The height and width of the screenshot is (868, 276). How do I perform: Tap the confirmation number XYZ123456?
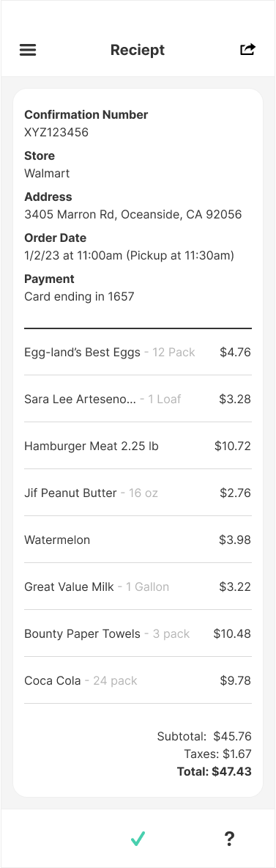coord(56,132)
